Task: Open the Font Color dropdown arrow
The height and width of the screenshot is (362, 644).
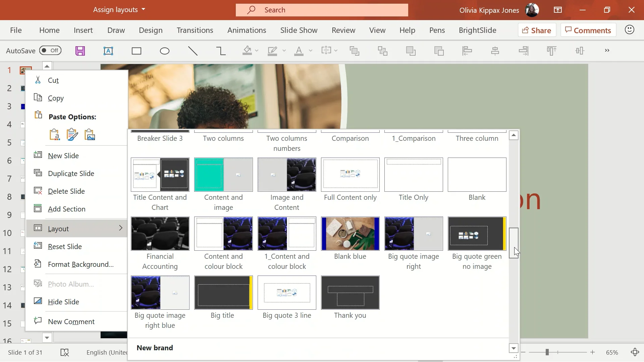Action: (311, 51)
